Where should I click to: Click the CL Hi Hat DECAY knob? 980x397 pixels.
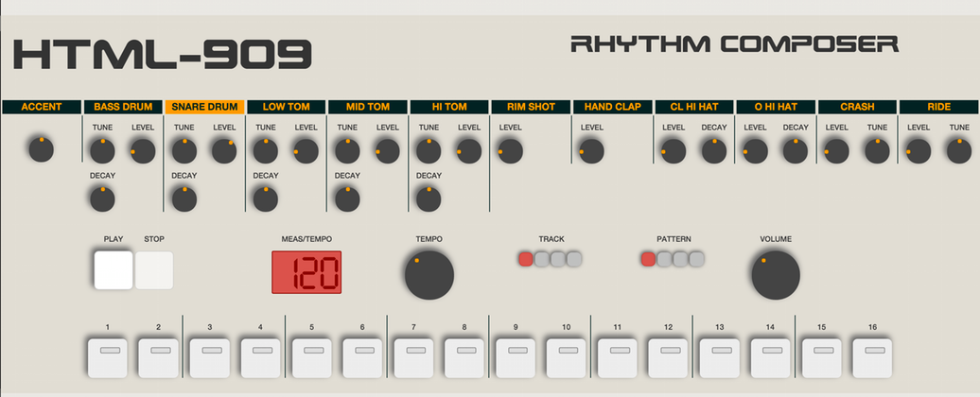pyautogui.click(x=714, y=151)
